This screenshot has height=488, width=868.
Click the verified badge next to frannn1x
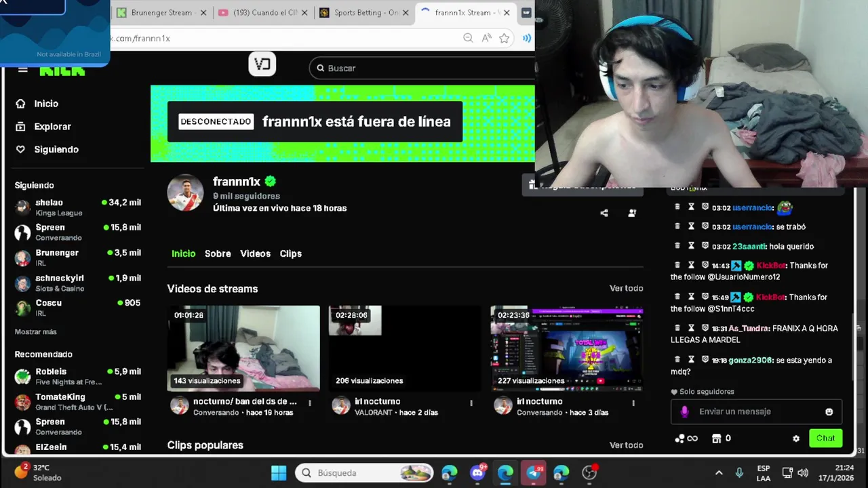(x=271, y=182)
